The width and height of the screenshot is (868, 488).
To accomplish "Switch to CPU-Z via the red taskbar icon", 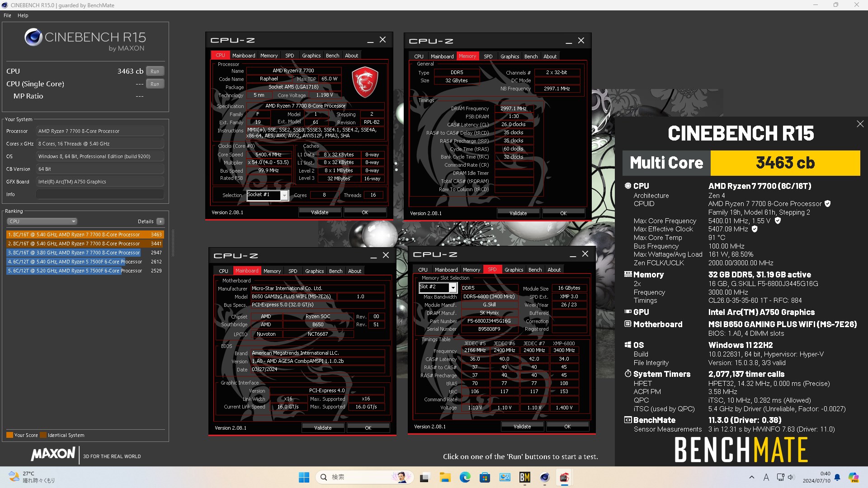I will [x=564, y=477].
